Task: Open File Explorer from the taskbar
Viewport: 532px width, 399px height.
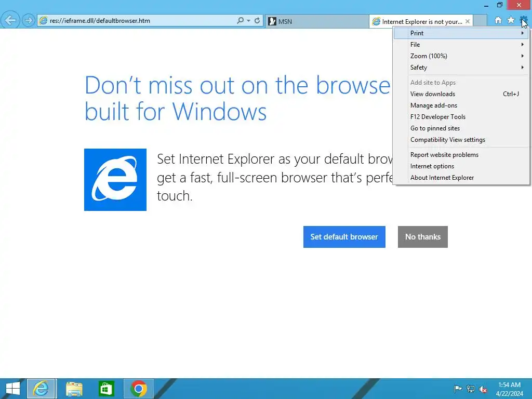Action: coord(74,389)
